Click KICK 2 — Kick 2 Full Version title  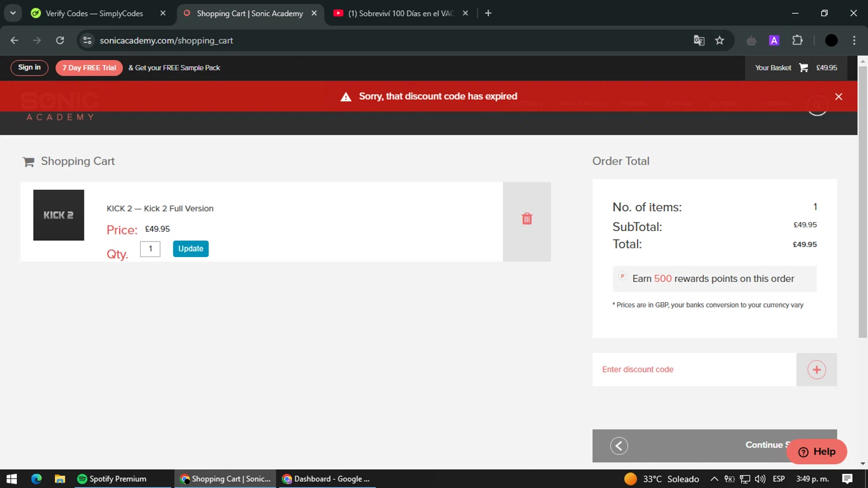point(160,208)
